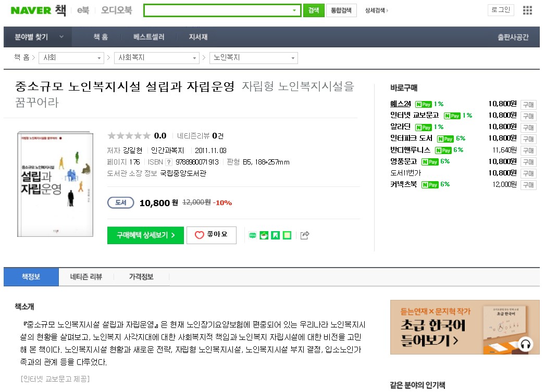Open the external share arrow icon

(305, 235)
